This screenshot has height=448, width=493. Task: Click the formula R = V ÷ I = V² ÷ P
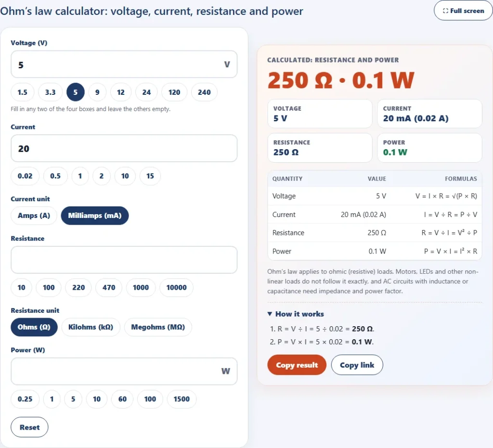[449, 232]
